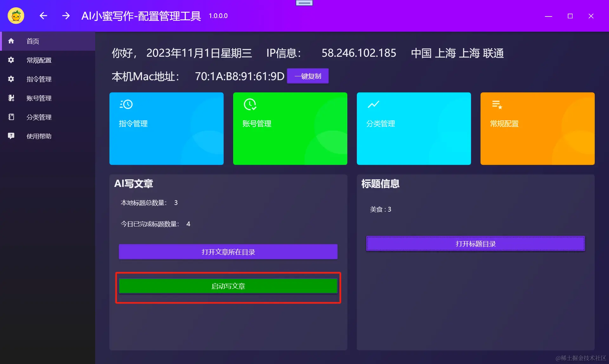This screenshot has height=364, width=609.
Task: Click the trend line icon on the 分类管理 card
Action: point(373,104)
